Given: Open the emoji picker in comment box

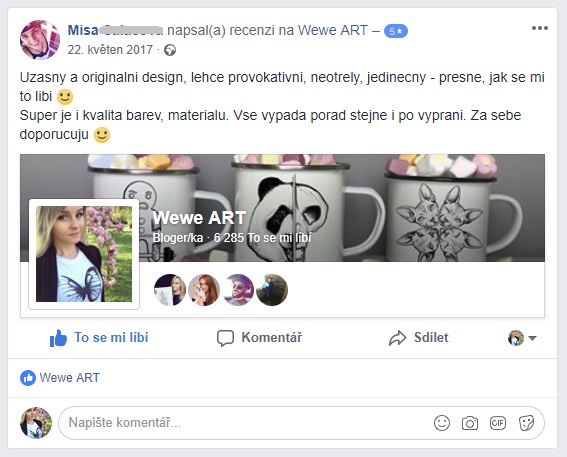Looking at the screenshot, I should [x=442, y=423].
